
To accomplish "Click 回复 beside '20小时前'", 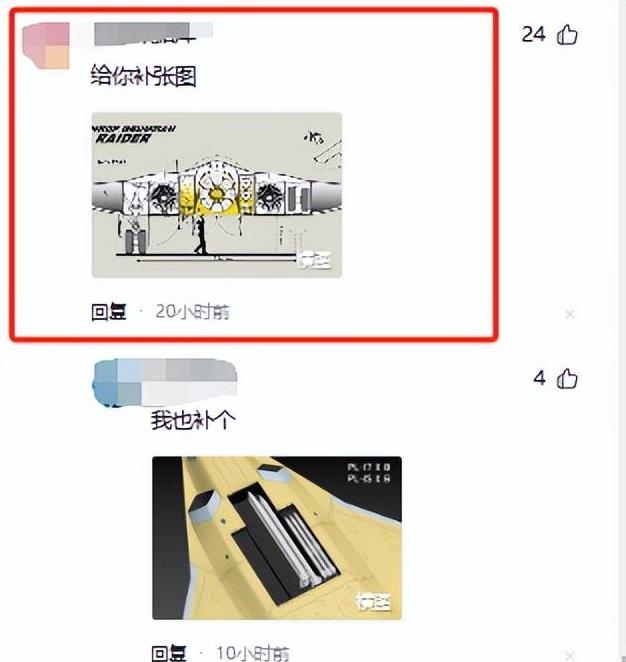I will click(109, 312).
